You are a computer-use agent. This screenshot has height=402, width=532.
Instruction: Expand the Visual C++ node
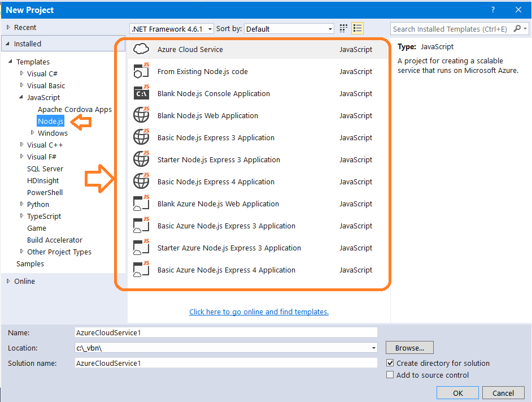point(21,144)
